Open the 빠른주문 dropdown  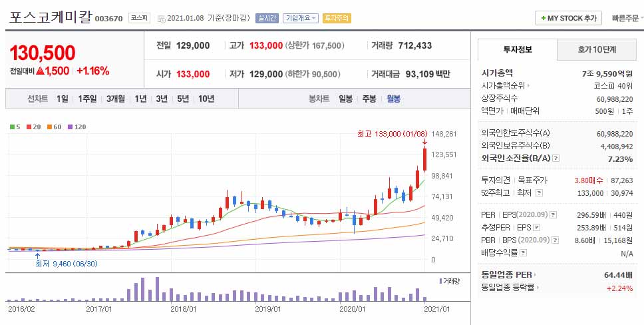pyautogui.click(x=627, y=18)
